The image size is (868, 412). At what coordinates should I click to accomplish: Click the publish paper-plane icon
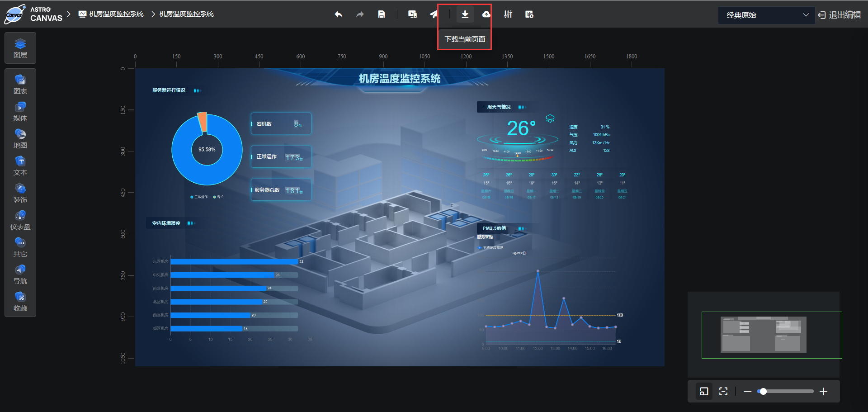click(434, 14)
